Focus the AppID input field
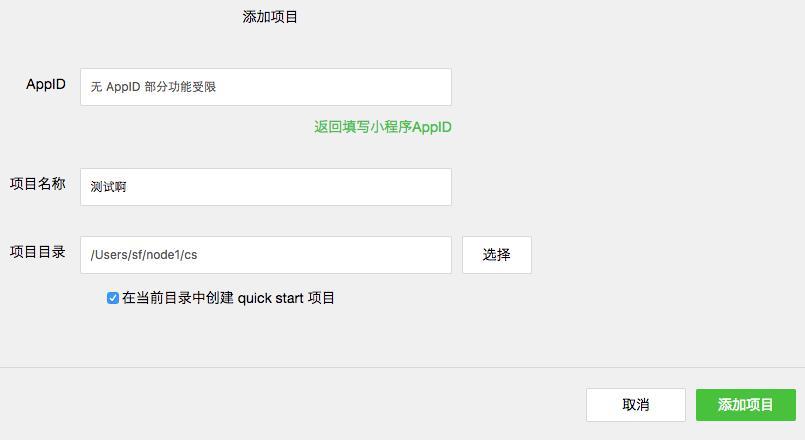This screenshot has height=440, width=805. point(266,87)
